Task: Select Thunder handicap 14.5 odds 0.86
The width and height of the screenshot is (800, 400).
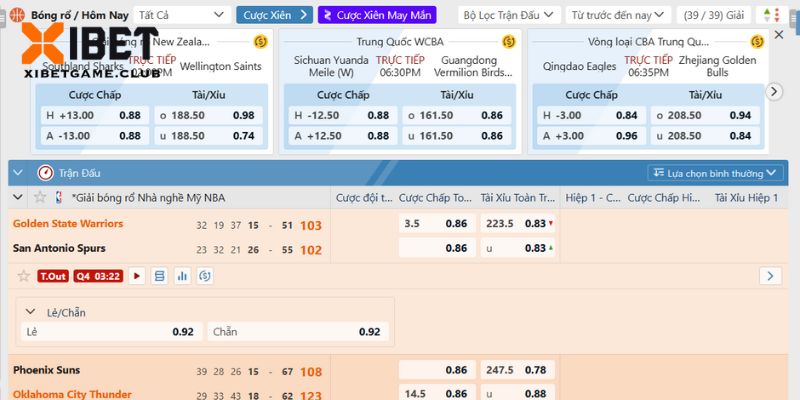Action: click(x=437, y=393)
